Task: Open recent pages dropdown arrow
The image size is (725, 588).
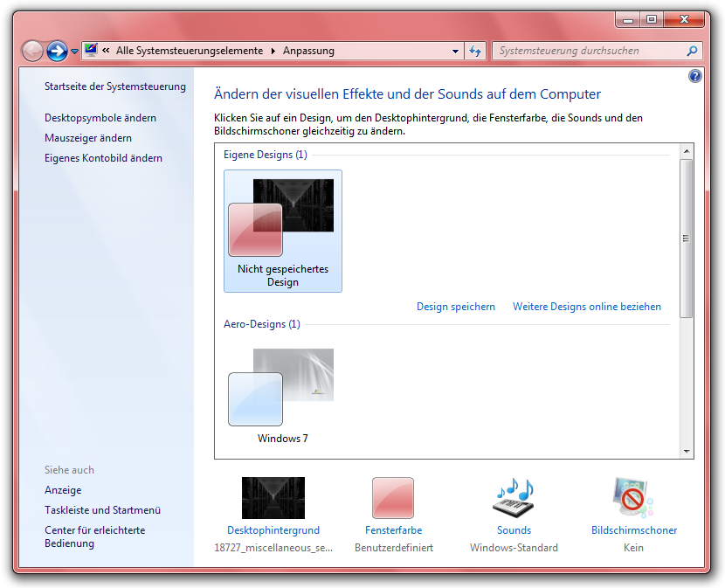Action: click(x=75, y=52)
